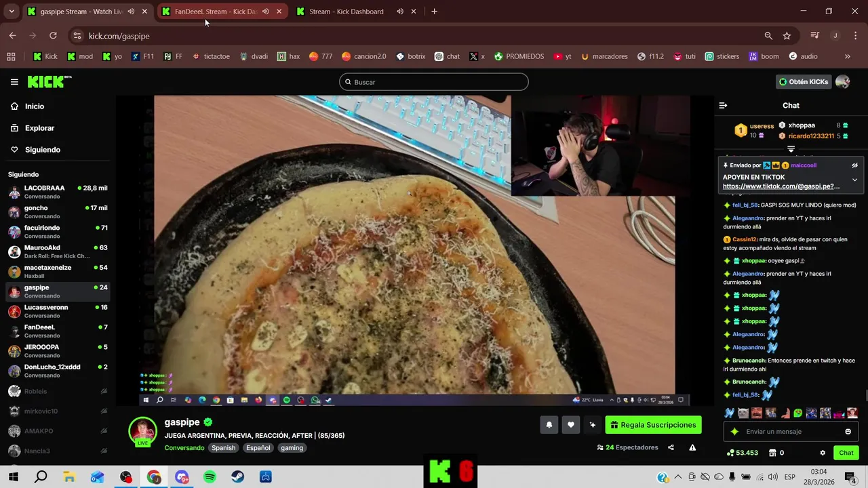The height and width of the screenshot is (488, 868).
Task: Open Lucassveronn channel in sidebar
Action: pos(57,311)
